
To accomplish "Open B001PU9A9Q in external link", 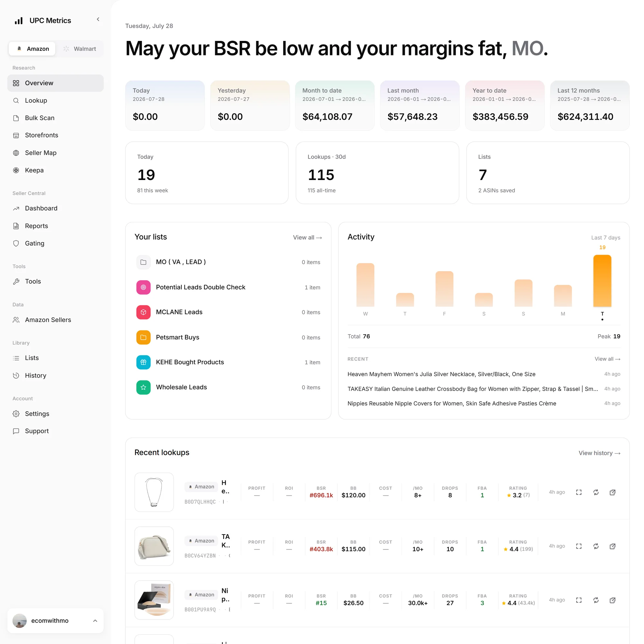I will (x=613, y=600).
